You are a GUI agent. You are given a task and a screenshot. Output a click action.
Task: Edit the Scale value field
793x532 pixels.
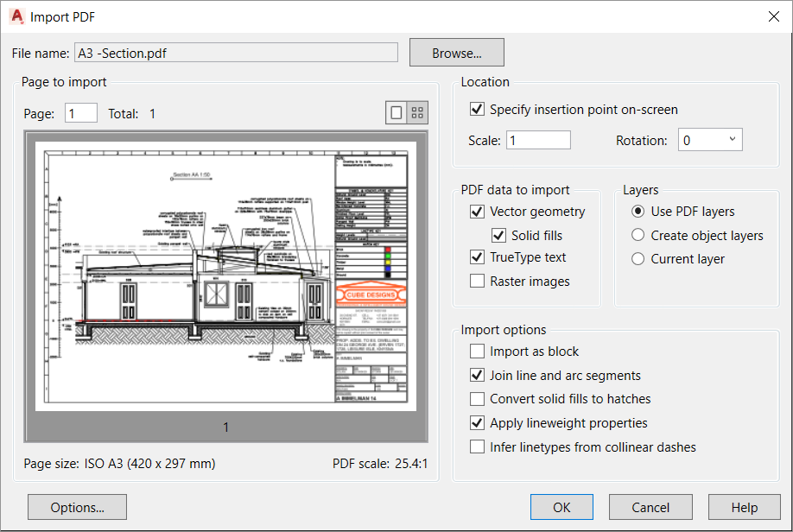click(x=540, y=139)
